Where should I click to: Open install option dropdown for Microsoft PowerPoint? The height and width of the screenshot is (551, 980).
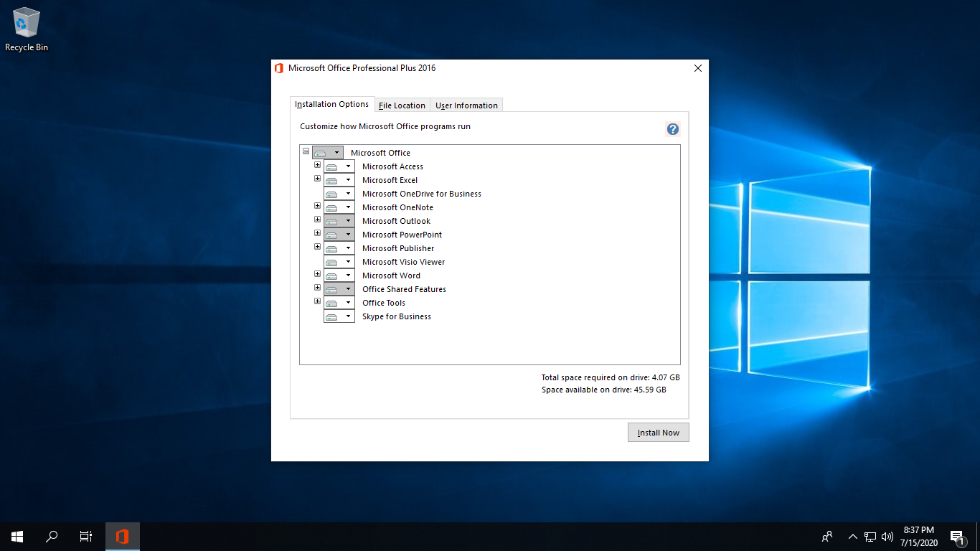[339, 235]
